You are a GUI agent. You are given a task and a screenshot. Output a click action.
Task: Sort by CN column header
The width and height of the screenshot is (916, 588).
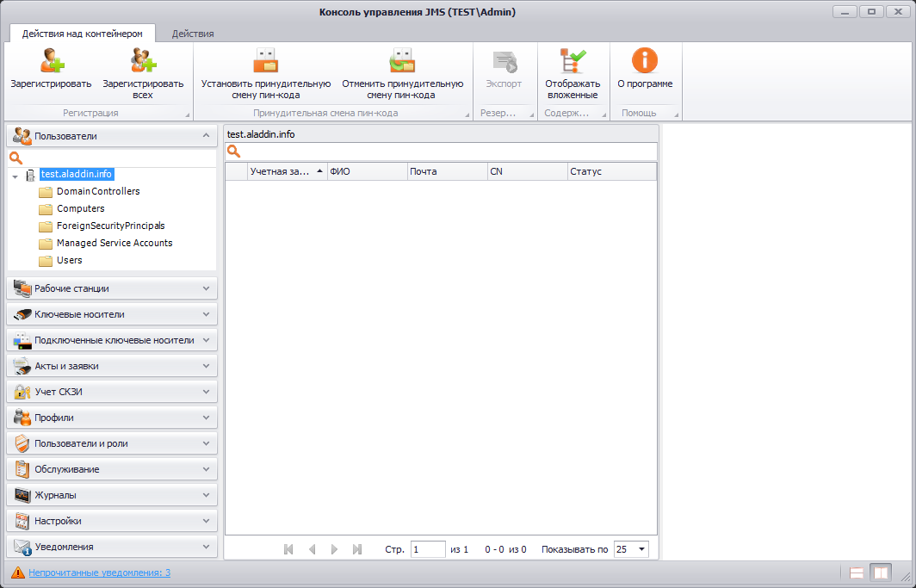[528, 171]
